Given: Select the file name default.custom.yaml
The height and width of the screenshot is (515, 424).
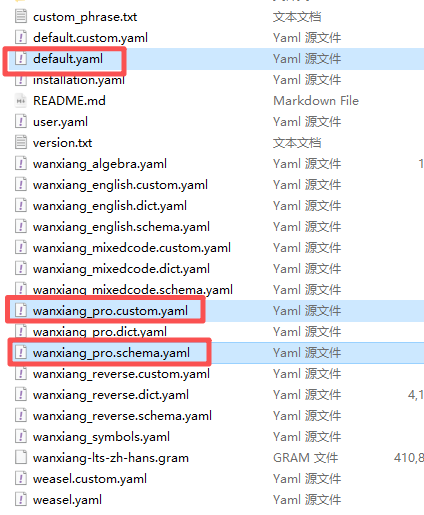Looking at the screenshot, I should tap(90, 38).
